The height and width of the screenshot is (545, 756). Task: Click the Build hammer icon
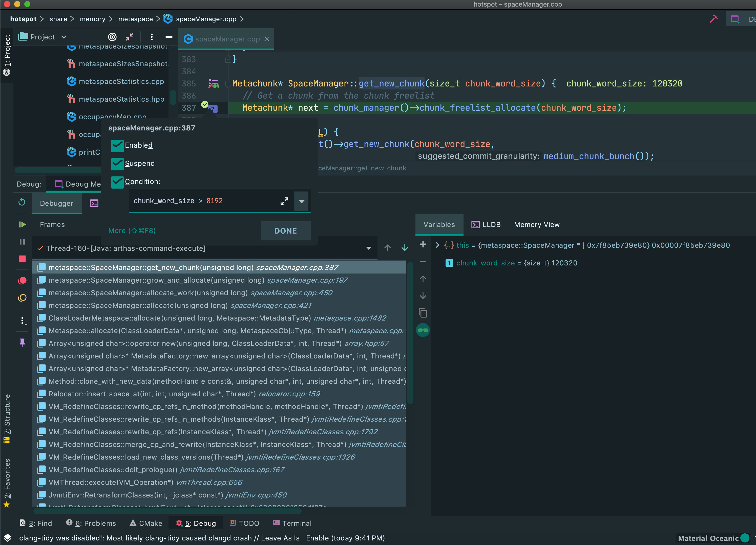[714, 19]
